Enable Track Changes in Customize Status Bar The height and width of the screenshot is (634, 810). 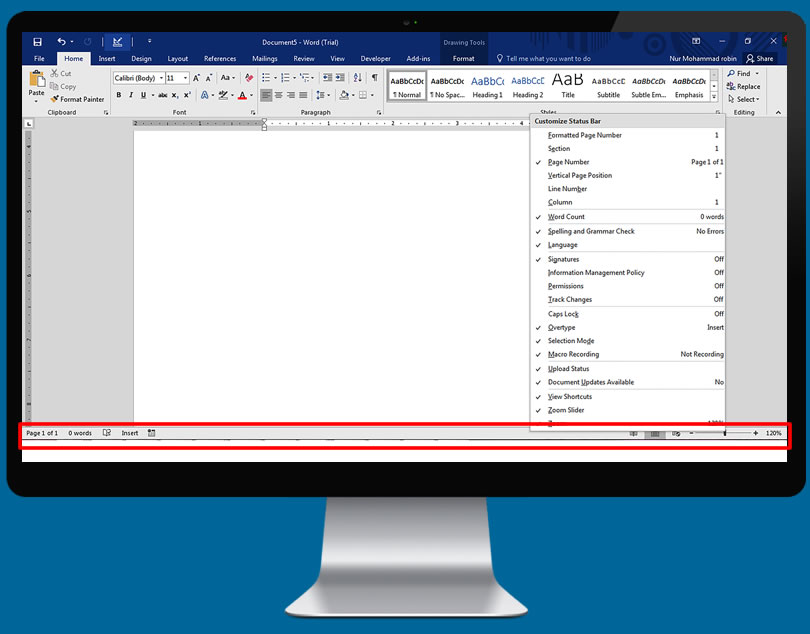570,300
